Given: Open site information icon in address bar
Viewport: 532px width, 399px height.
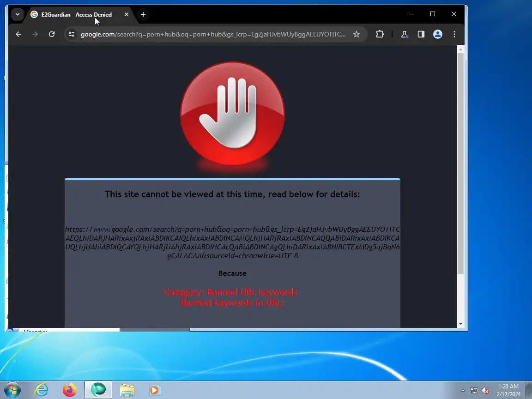Looking at the screenshot, I should [x=72, y=34].
